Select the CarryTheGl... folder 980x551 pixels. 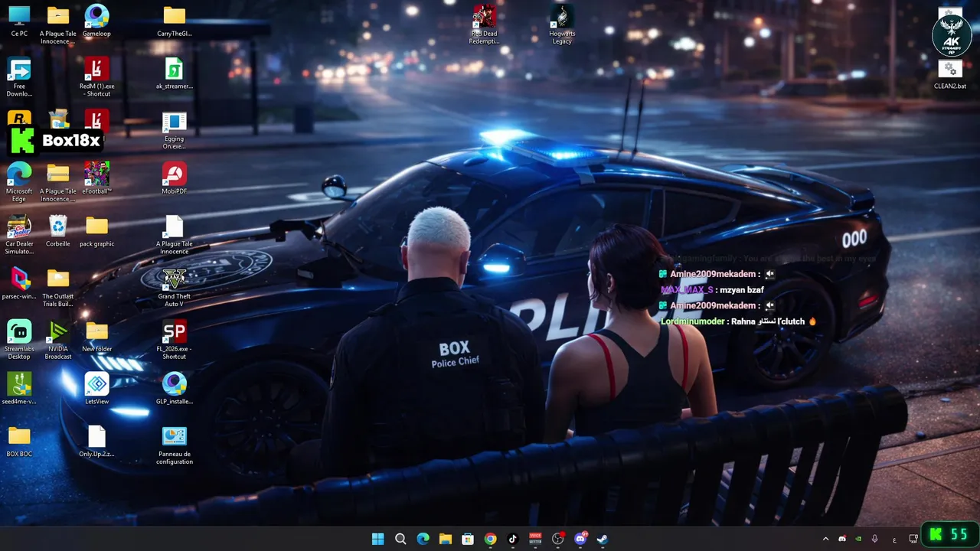pyautogui.click(x=174, y=21)
